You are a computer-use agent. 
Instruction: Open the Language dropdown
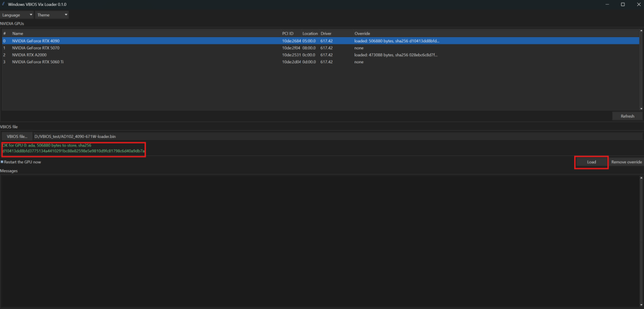17,15
